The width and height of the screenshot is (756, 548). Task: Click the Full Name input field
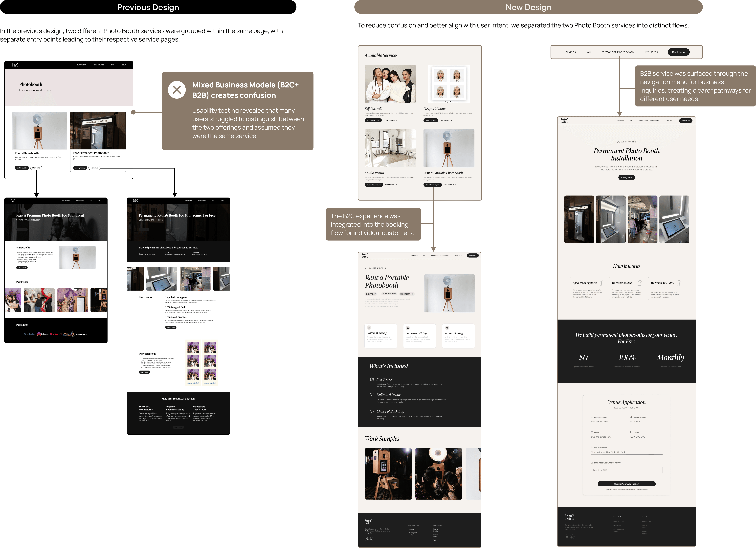pyautogui.click(x=645, y=422)
